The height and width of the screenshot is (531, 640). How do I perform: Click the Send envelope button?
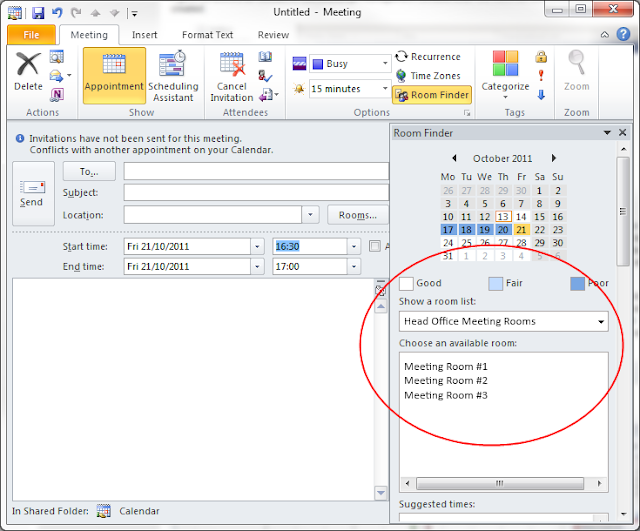pyautogui.click(x=33, y=193)
